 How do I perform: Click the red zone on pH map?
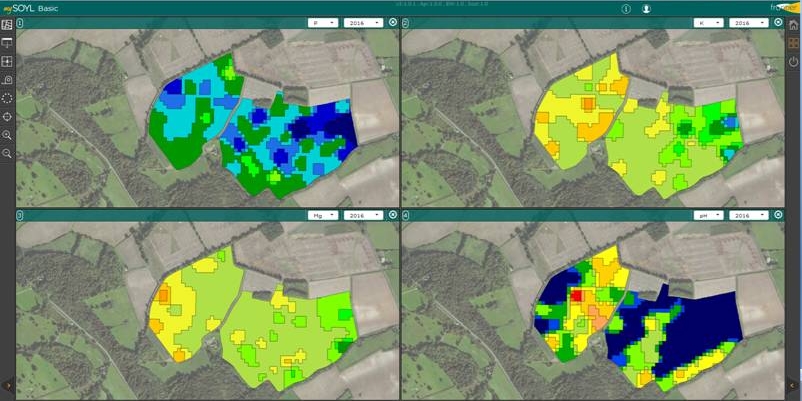[x=578, y=296]
